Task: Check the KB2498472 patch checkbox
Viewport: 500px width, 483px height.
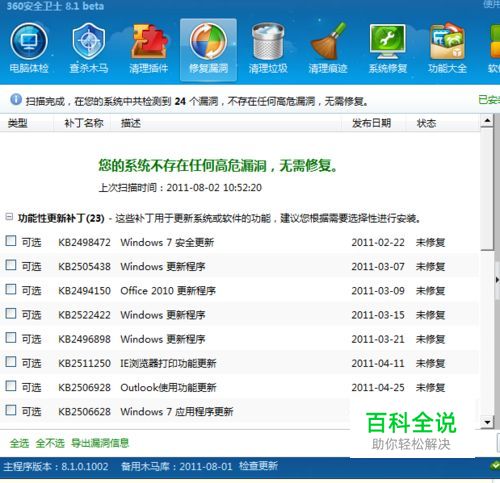Action: 11,241
